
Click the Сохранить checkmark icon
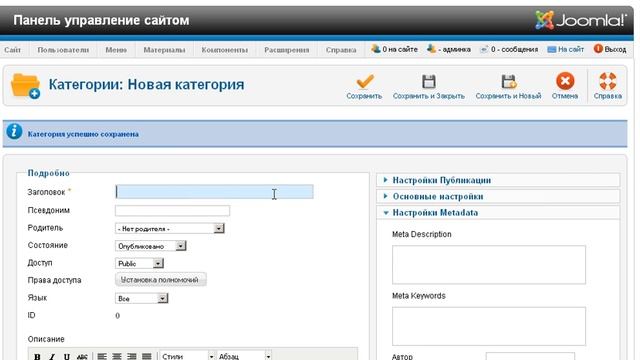[364, 81]
